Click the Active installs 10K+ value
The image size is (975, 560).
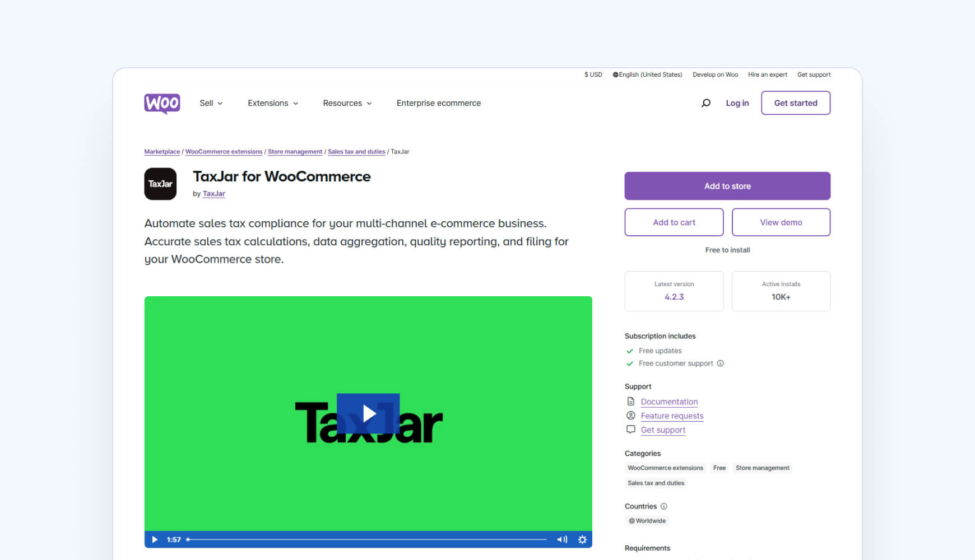[x=781, y=297]
